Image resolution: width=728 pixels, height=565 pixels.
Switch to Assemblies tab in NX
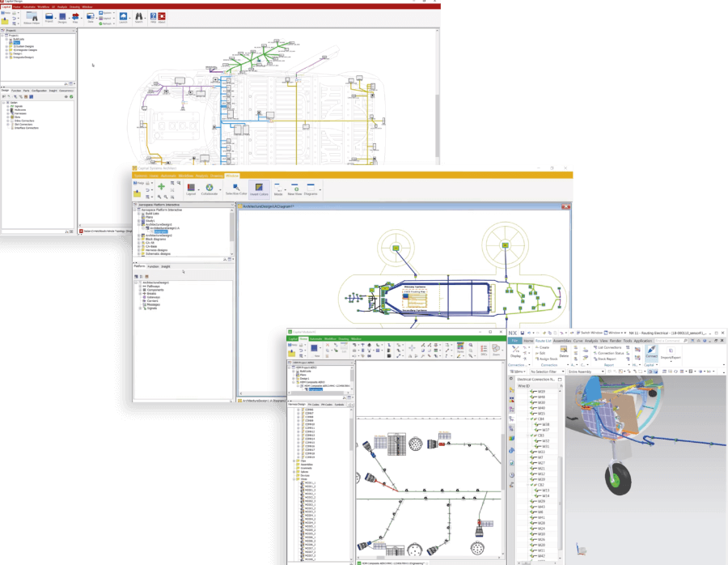click(x=562, y=341)
